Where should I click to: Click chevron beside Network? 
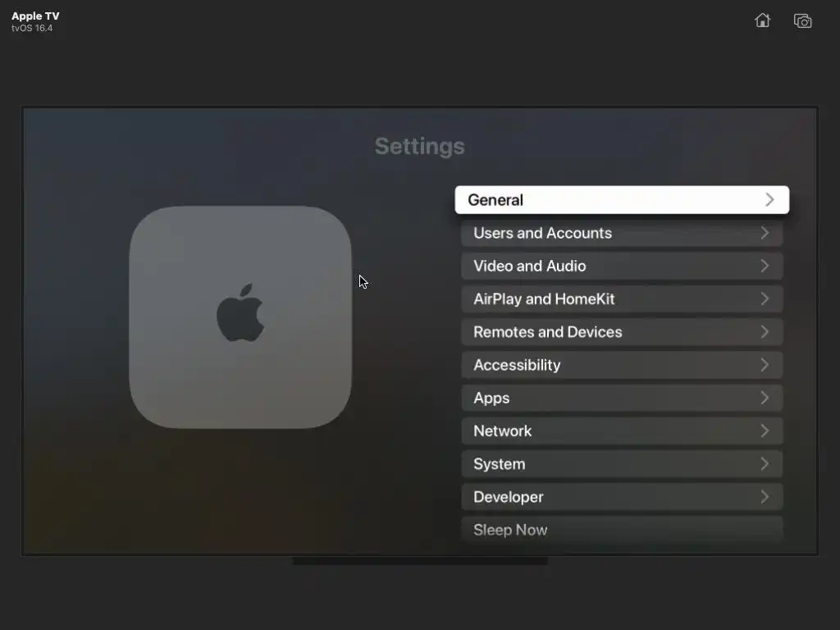click(x=765, y=431)
